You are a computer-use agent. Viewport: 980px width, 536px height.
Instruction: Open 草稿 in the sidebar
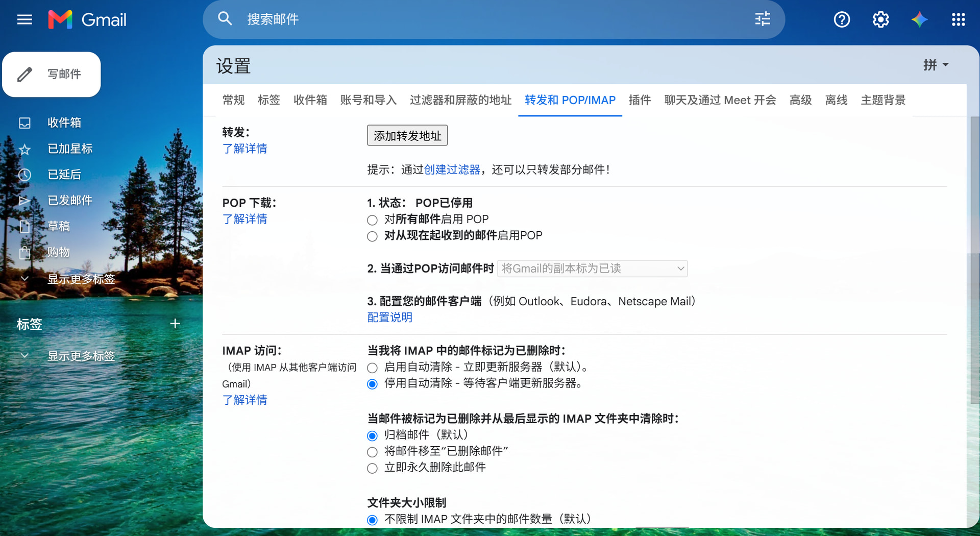(x=59, y=226)
